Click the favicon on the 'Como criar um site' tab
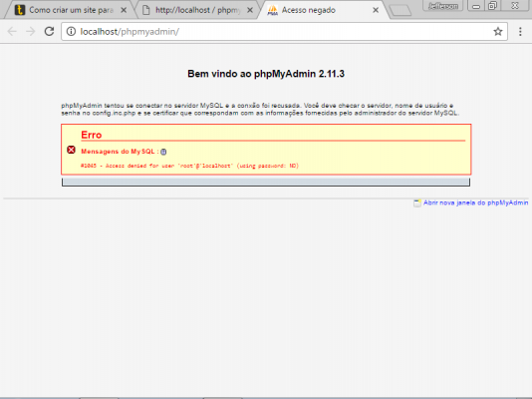Image resolution: width=532 pixels, height=399 pixels. 20,10
